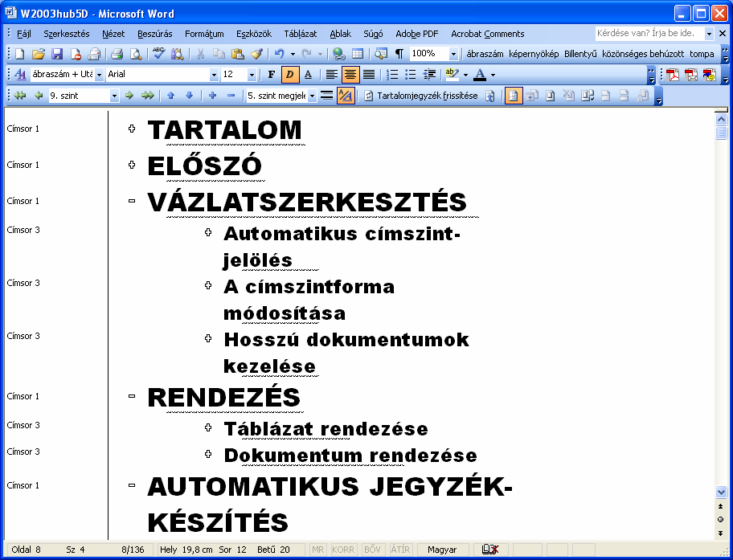Click the font color A button
The height and width of the screenshot is (560, 733).
click(480, 74)
